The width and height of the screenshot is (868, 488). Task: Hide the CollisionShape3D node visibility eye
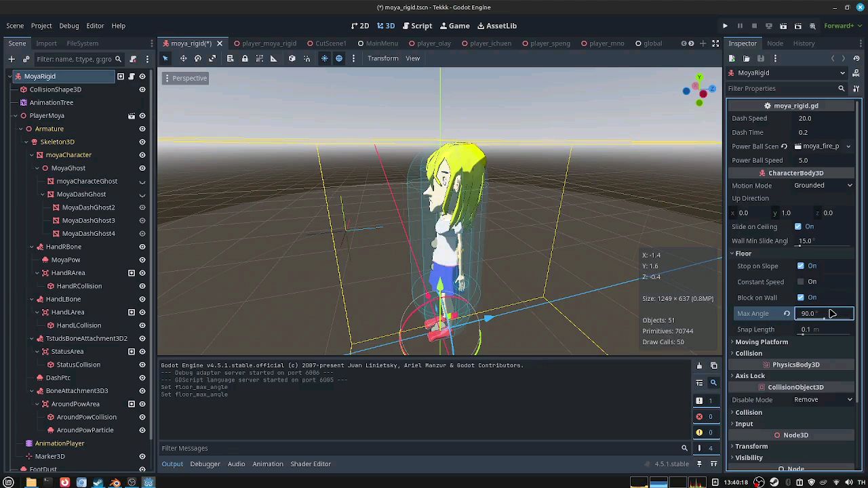tap(142, 89)
